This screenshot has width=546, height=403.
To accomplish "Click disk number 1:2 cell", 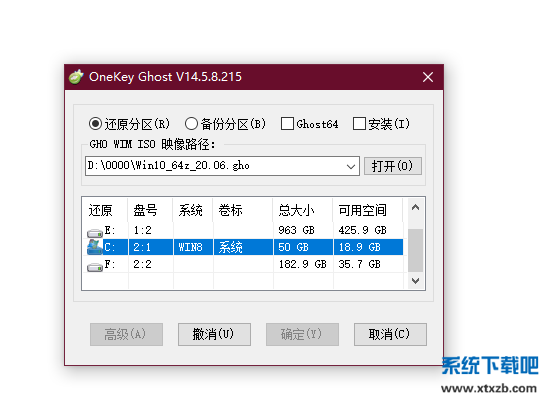I will point(142,230).
